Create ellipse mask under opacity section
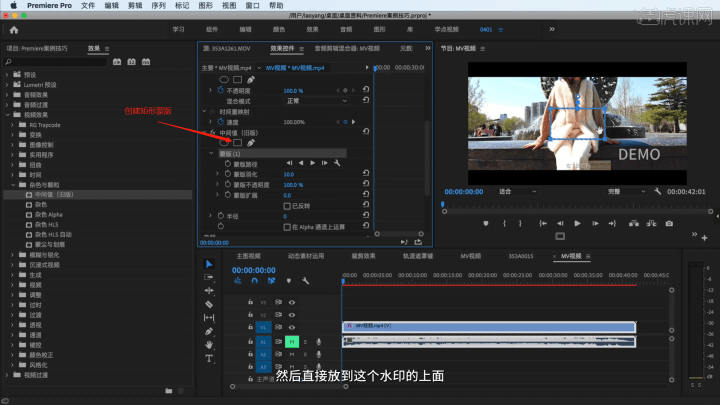Screen dimensions: 720x405 [x=224, y=79]
